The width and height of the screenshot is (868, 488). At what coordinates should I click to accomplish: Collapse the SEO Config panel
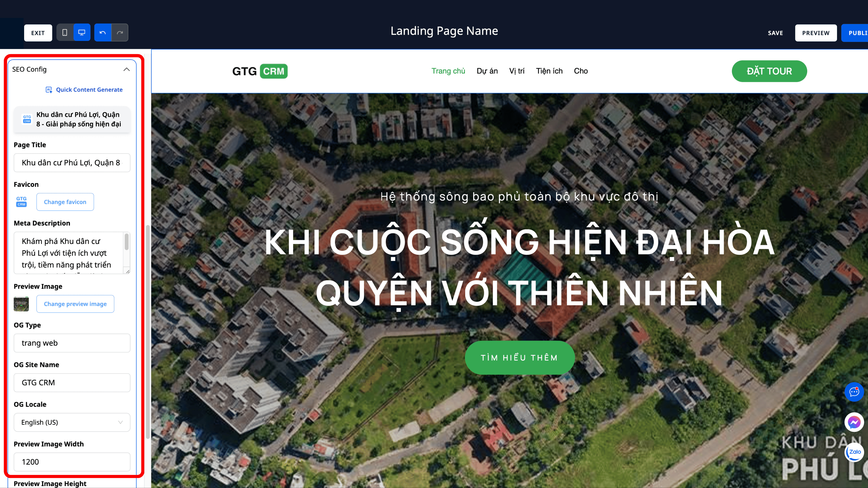pos(127,69)
